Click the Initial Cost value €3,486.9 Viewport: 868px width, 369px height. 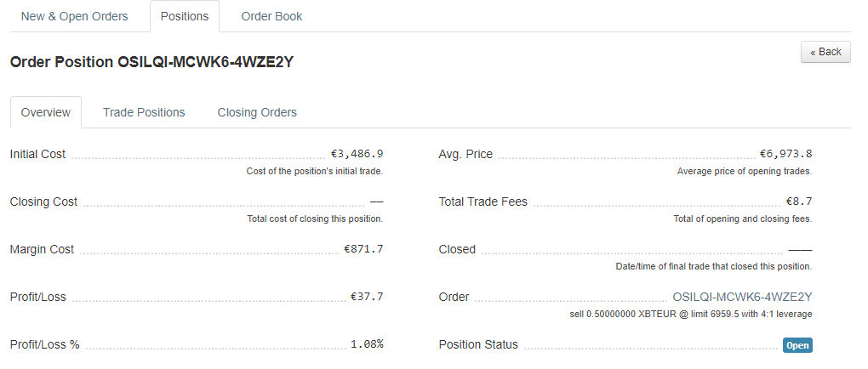click(357, 154)
